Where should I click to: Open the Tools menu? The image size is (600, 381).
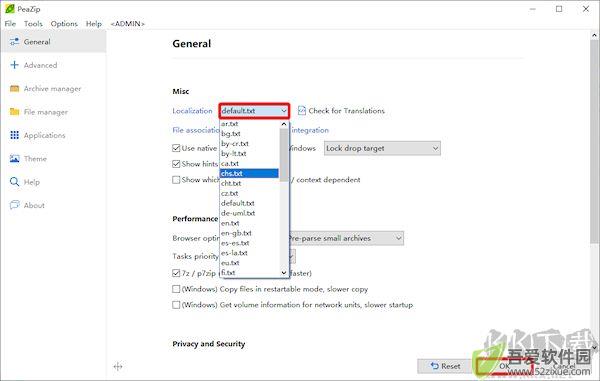[x=33, y=24]
